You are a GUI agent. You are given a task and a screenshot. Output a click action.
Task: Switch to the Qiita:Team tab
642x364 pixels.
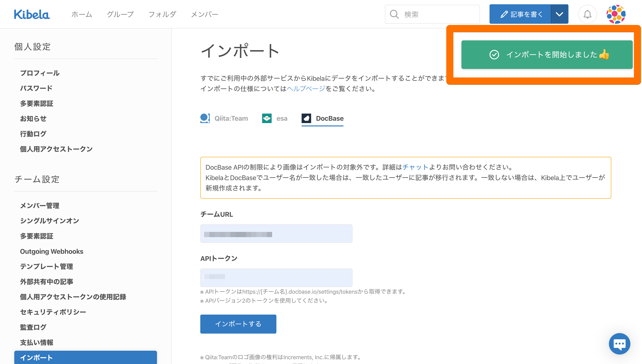point(231,118)
